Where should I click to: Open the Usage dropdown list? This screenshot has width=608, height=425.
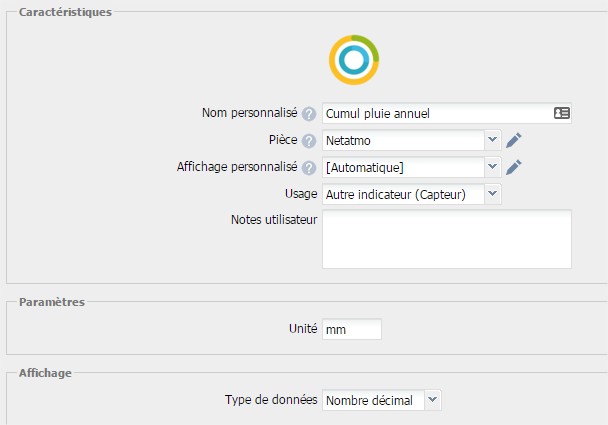411,194
